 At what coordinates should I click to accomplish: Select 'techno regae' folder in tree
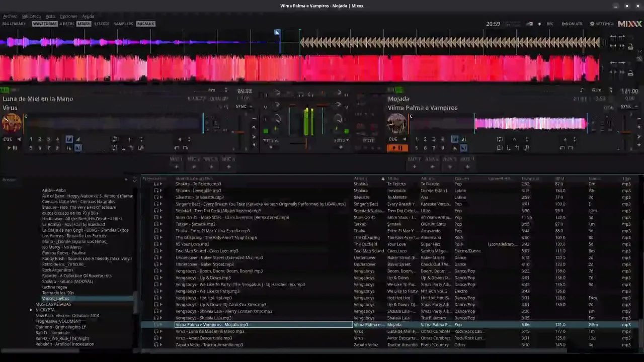tap(55, 287)
